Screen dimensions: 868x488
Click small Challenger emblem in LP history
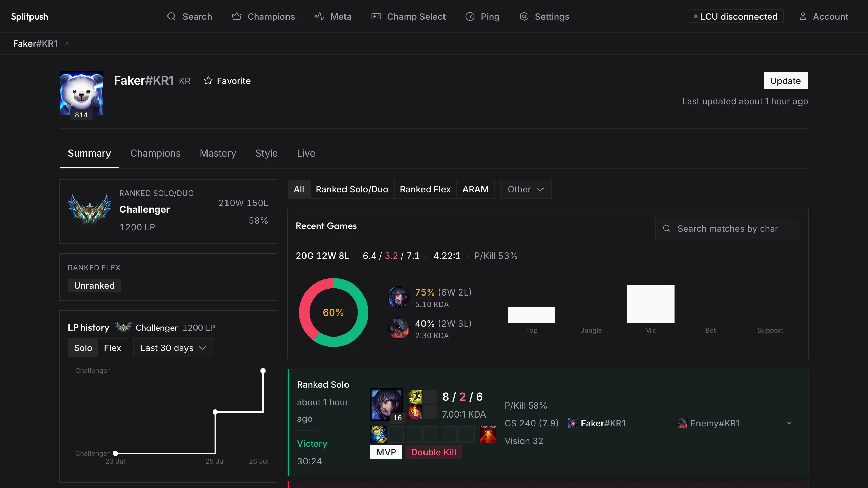123,327
